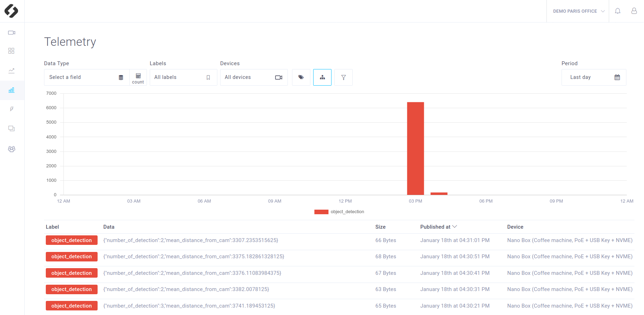Click the 63 Bytes size cell
This screenshot has width=644, height=315.
click(386, 289)
